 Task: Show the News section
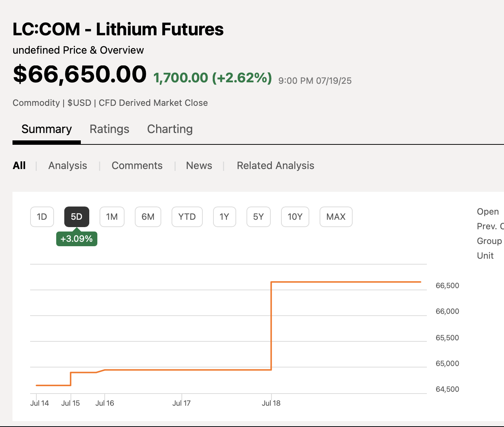point(199,166)
